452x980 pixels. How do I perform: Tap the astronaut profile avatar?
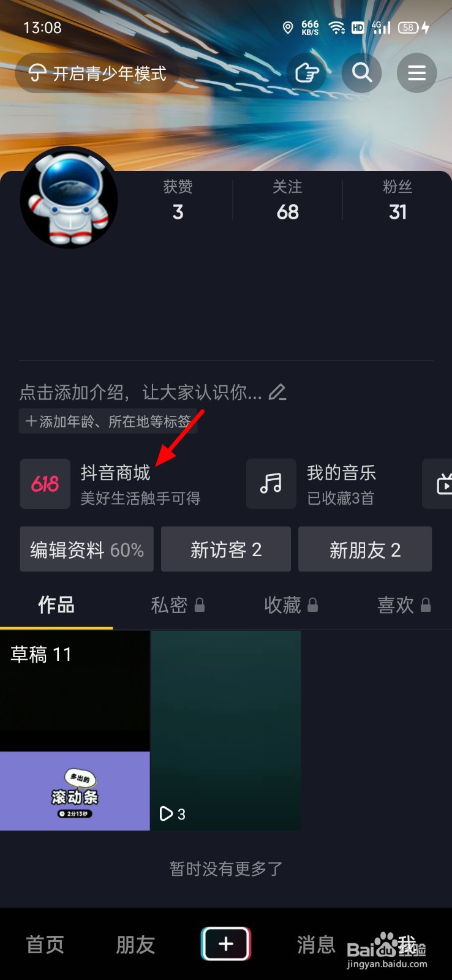(69, 198)
